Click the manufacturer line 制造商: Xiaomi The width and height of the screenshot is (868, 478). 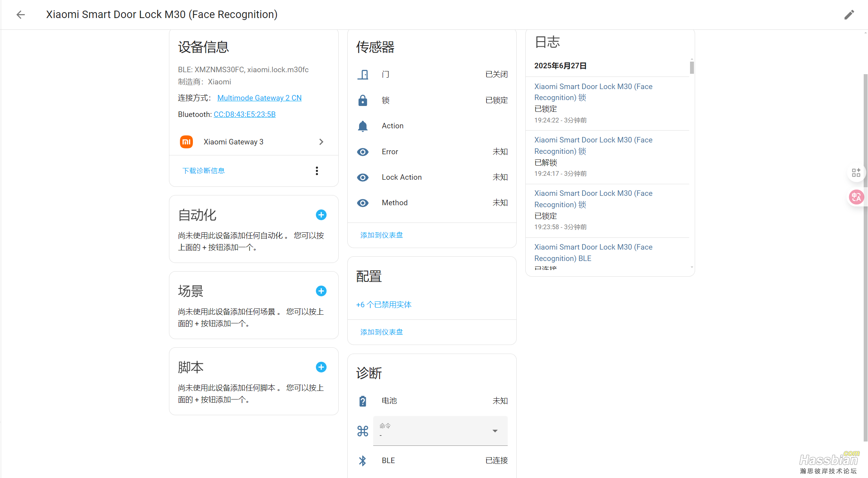204,82
